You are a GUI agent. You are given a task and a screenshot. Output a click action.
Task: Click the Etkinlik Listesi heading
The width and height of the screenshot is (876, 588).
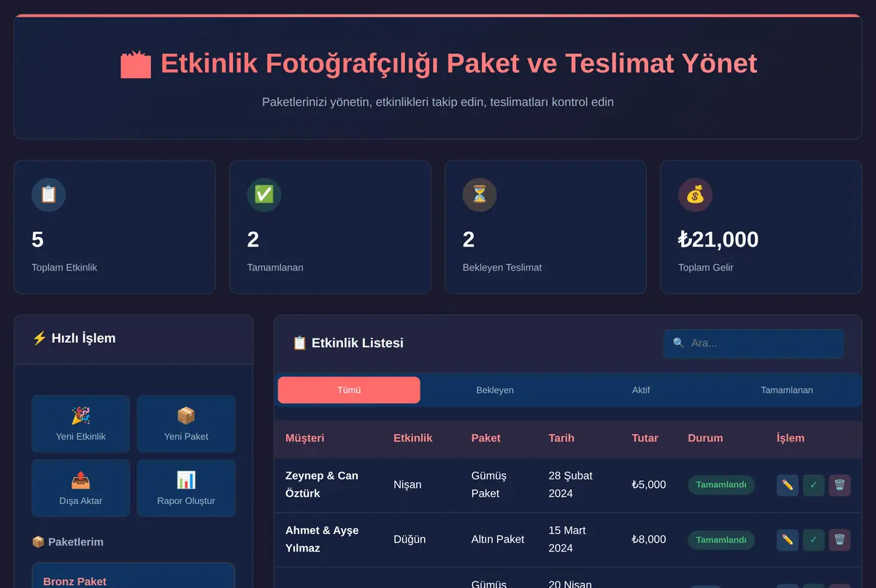click(x=358, y=343)
